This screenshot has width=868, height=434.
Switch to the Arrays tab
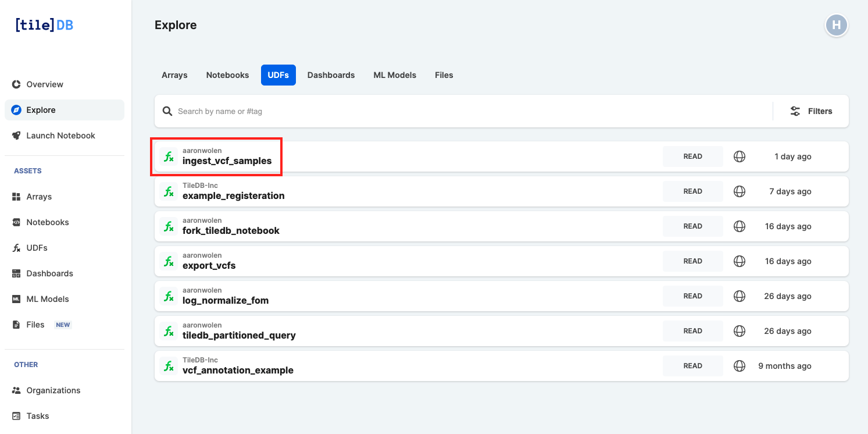[x=174, y=75]
